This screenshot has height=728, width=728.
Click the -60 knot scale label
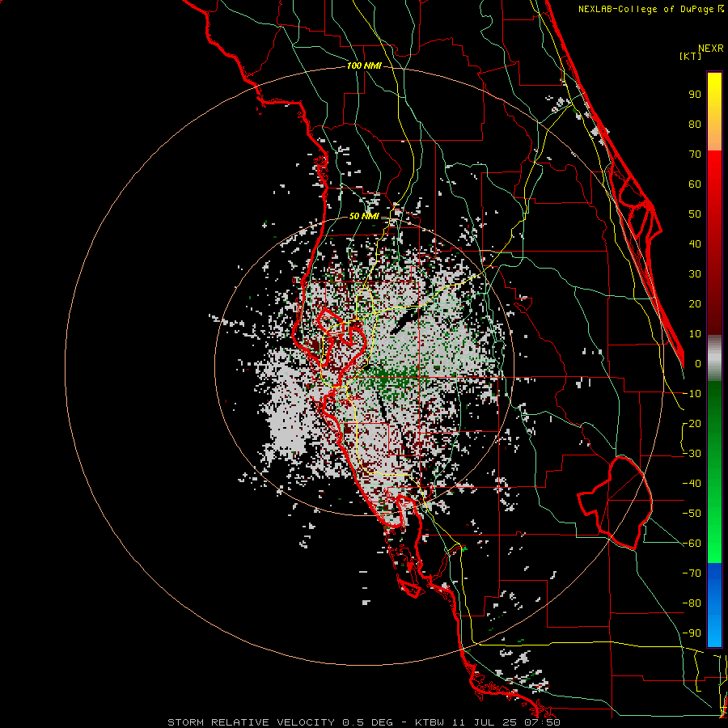point(692,544)
